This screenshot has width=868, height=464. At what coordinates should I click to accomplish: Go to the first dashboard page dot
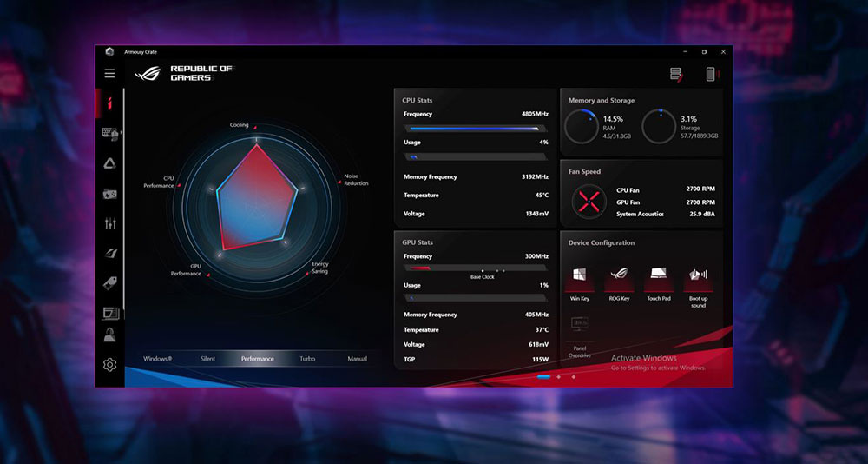click(x=543, y=376)
